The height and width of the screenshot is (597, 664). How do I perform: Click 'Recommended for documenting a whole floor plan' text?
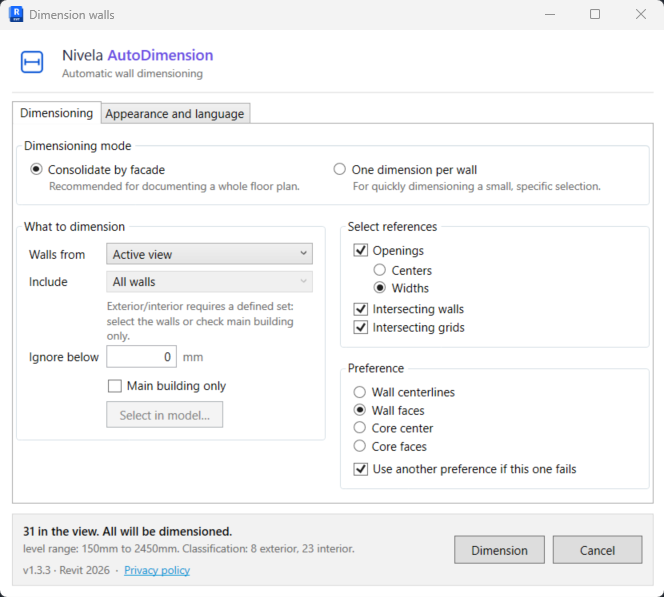pos(174,186)
